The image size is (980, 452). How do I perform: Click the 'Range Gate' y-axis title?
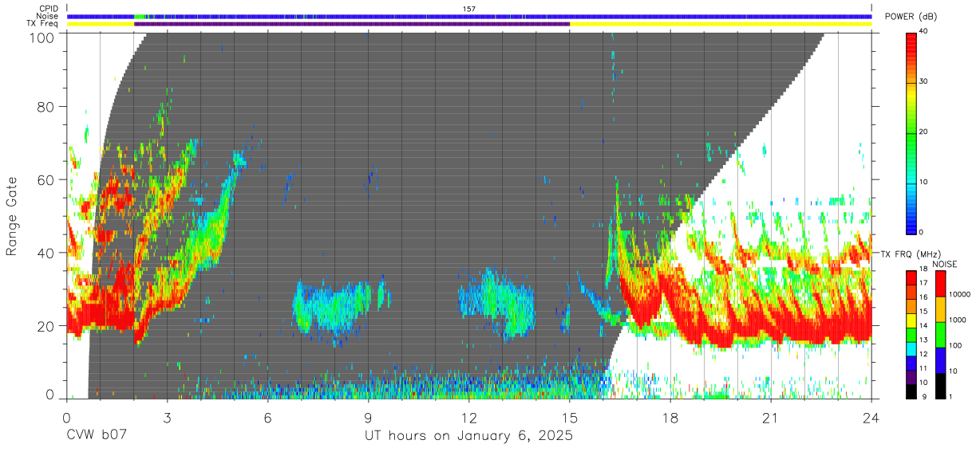click(13, 217)
